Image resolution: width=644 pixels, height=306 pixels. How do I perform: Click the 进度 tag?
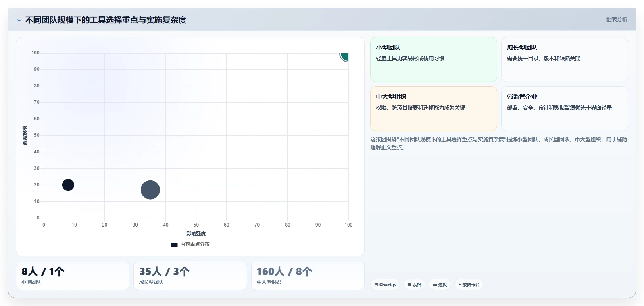point(440,285)
